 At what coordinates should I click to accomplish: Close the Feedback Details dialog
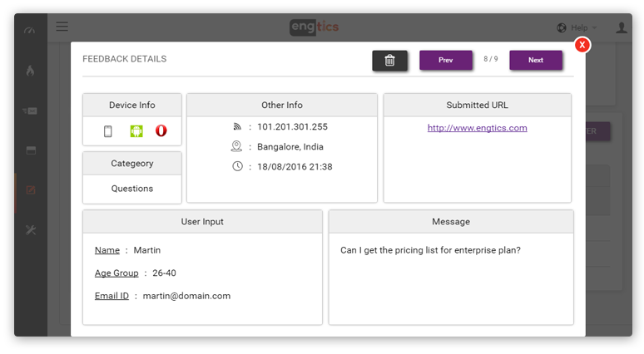point(582,45)
